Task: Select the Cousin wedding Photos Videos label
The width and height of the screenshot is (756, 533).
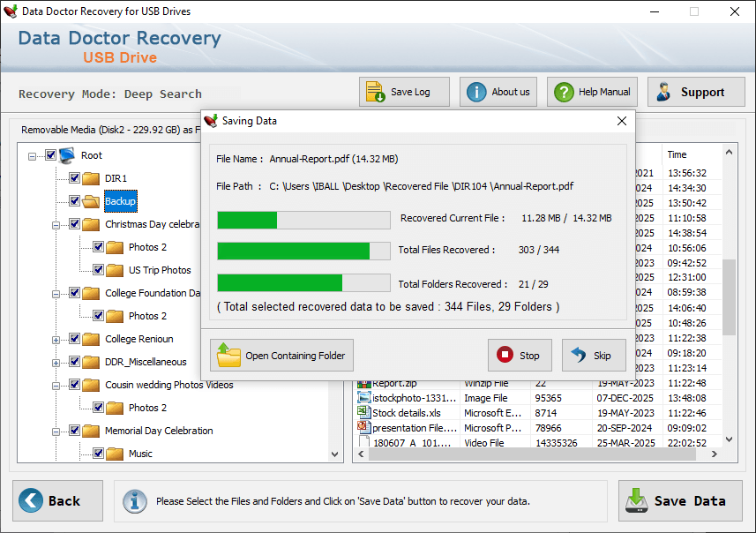Action: click(x=169, y=385)
